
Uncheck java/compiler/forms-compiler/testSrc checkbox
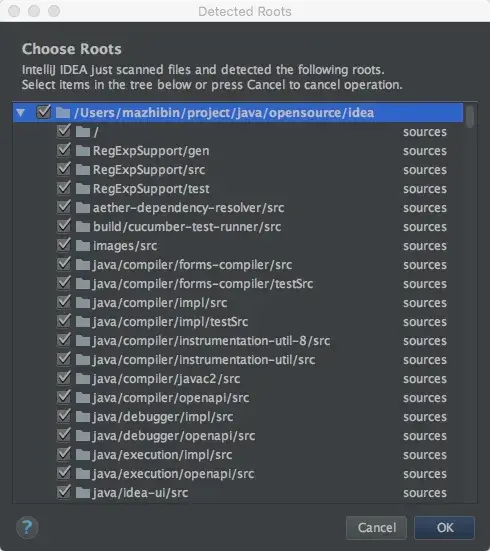pyautogui.click(x=64, y=283)
